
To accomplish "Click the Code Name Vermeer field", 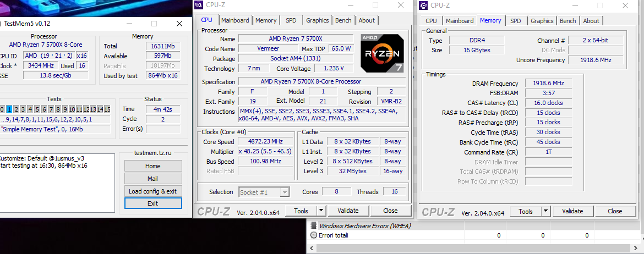I will tap(269, 49).
